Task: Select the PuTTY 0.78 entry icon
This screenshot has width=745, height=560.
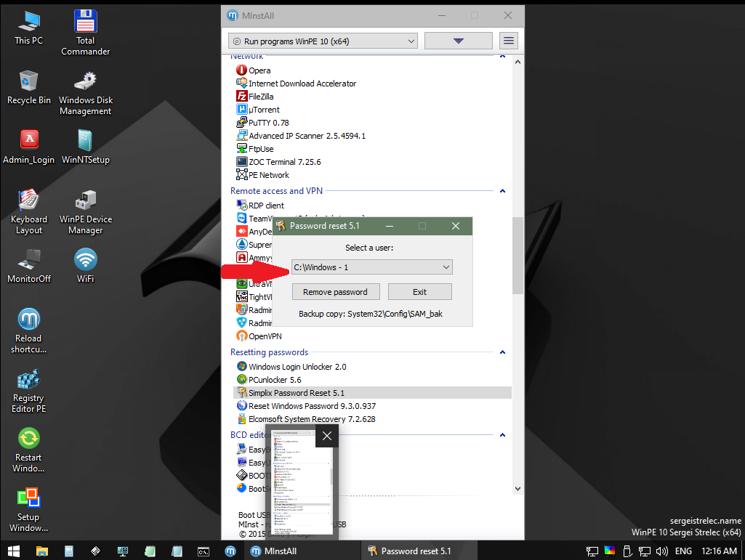Action: (x=241, y=123)
